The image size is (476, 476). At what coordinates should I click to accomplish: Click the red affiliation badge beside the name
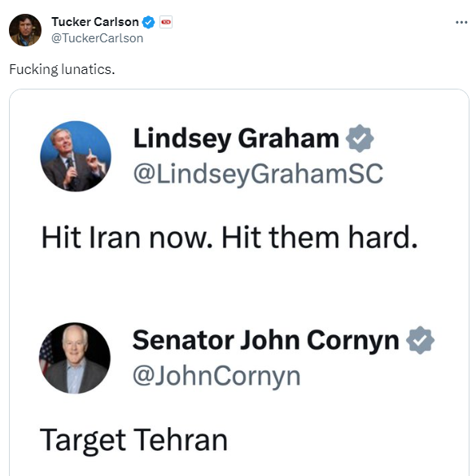point(166,22)
